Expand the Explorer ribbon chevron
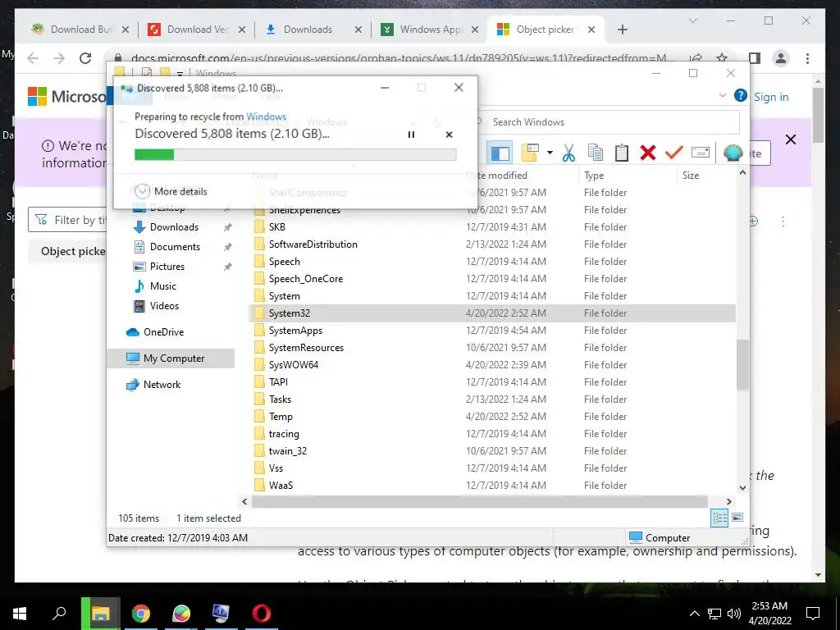Image resolution: width=840 pixels, height=630 pixels. (722, 96)
